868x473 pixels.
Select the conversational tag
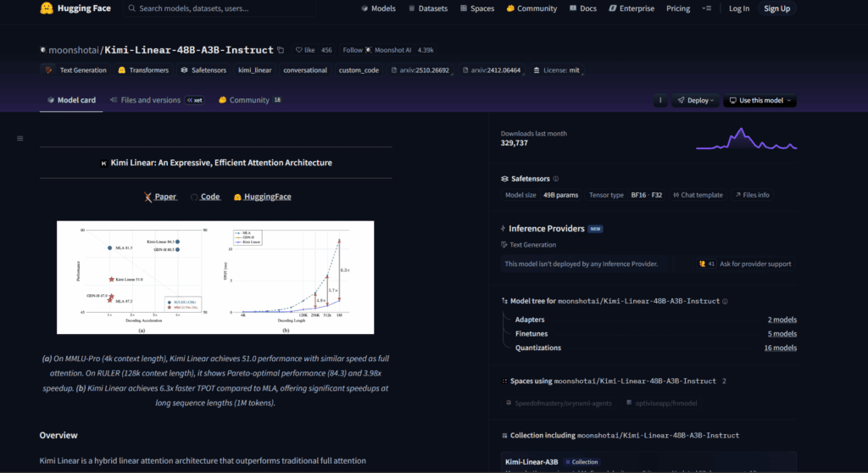coord(305,70)
